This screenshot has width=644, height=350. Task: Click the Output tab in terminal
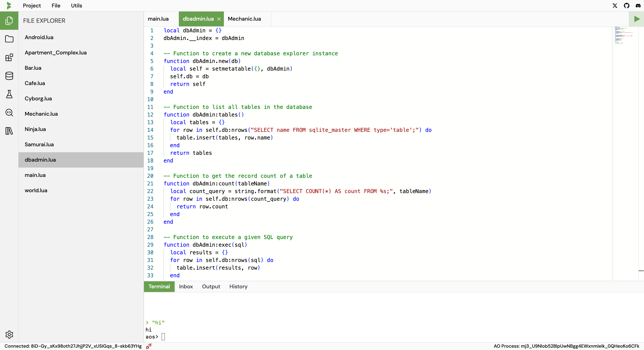(211, 286)
